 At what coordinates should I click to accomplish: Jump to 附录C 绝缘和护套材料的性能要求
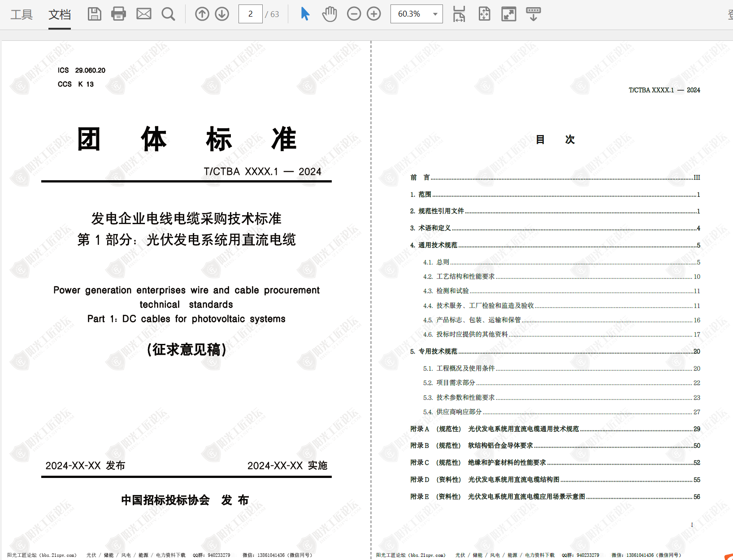(555, 463)
